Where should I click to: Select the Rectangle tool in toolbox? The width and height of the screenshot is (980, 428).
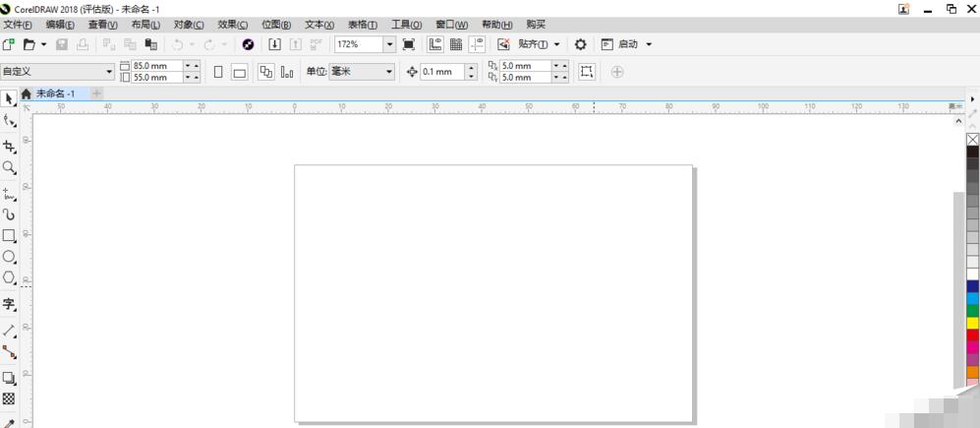9,236
